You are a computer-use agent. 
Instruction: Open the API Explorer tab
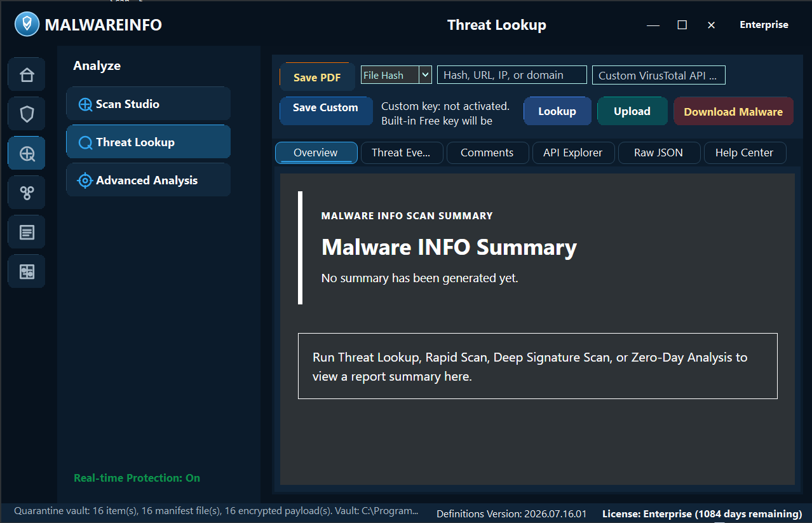[x=573, y=153]
